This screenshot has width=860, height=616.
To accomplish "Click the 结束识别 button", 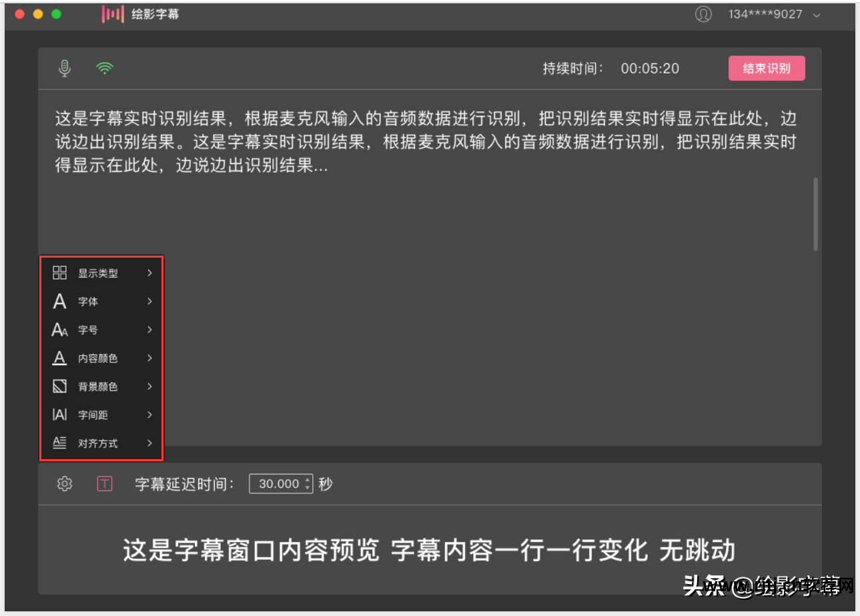I will [x=767, y=68].
